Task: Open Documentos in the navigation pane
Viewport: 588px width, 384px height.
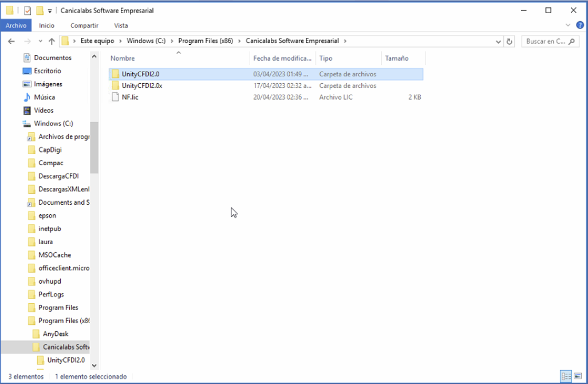Action: pos(53,57)
